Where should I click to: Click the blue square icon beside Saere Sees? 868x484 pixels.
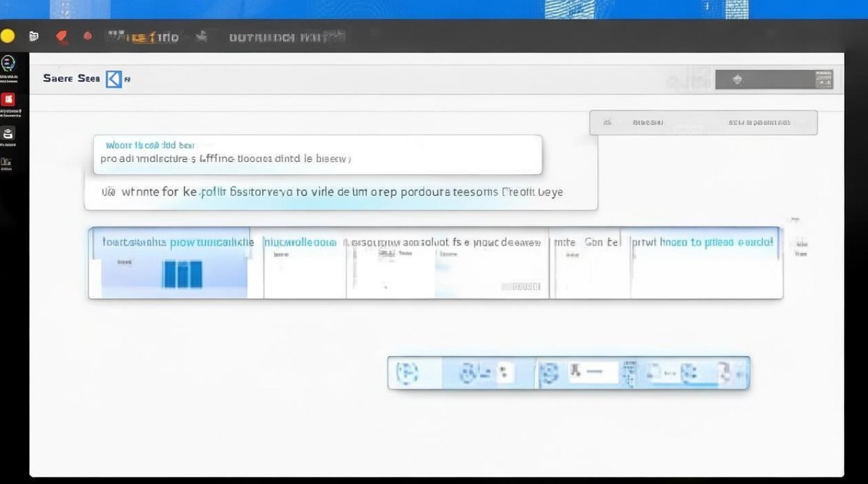[x=114, y=79]
